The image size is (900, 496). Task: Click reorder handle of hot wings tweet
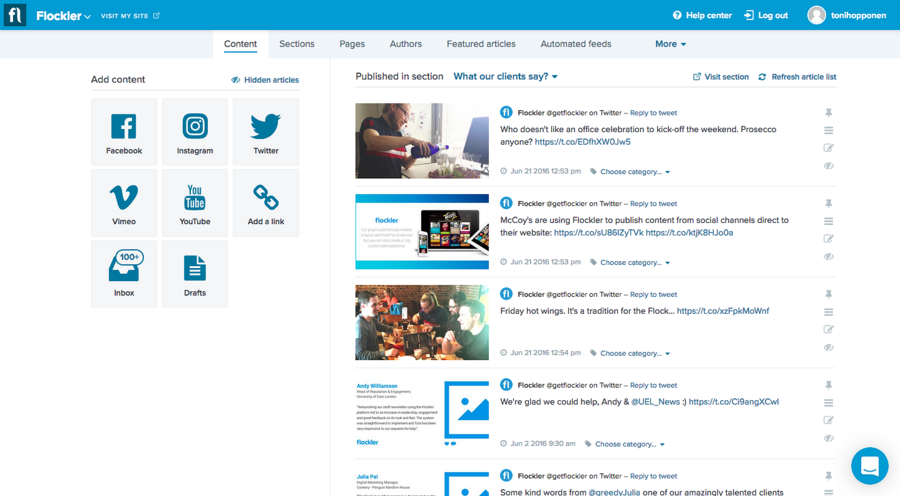tap(828, 312)
